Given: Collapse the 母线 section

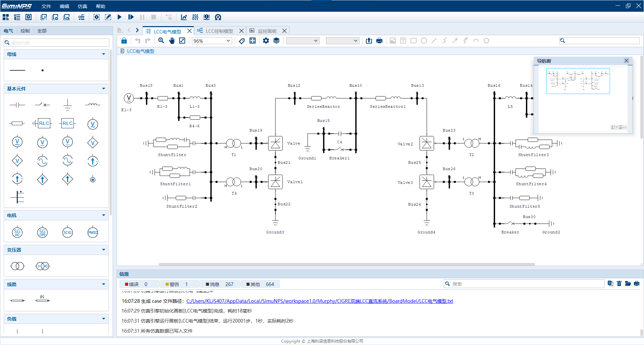Looking at the screenshot, I should (x=103, y=54).
